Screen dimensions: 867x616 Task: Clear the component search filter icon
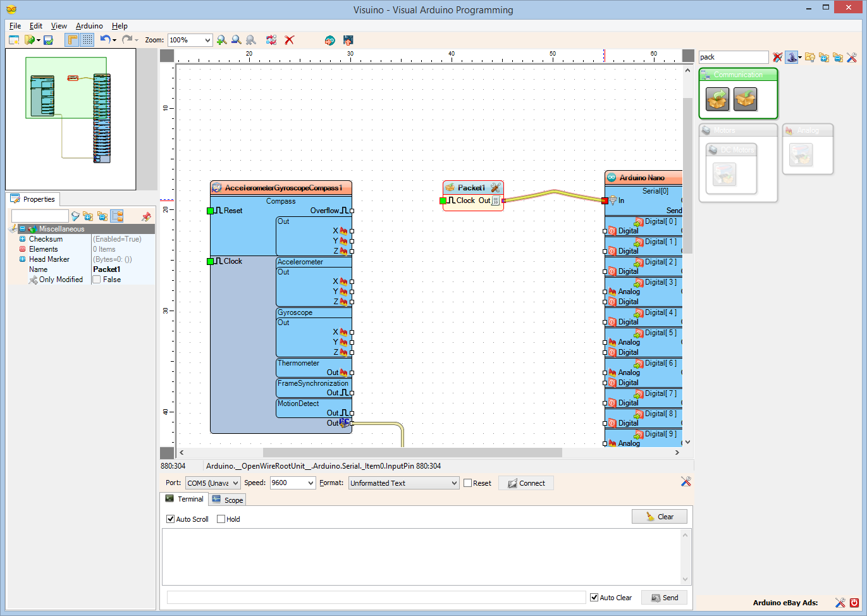click(x=777, y=58)
